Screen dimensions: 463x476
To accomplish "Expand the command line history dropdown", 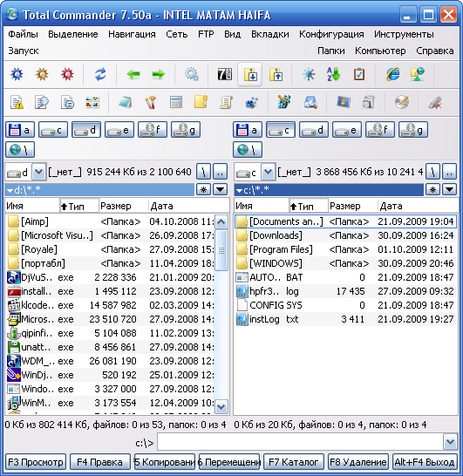I will (450, 442).
